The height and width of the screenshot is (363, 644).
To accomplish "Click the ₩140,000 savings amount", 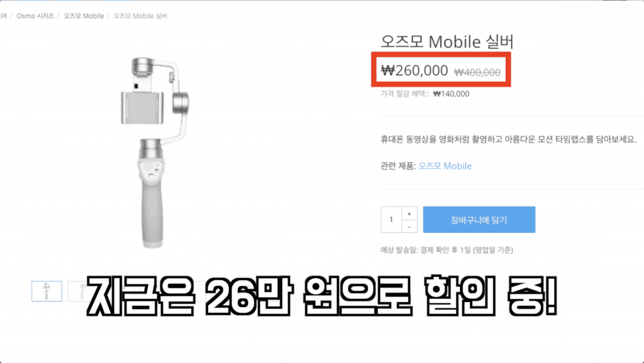I will [452, 94].
